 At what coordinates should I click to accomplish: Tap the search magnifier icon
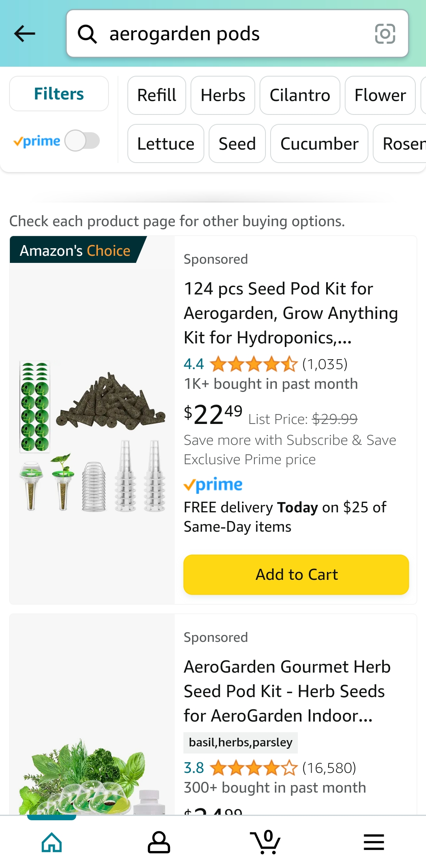[87, 34]
